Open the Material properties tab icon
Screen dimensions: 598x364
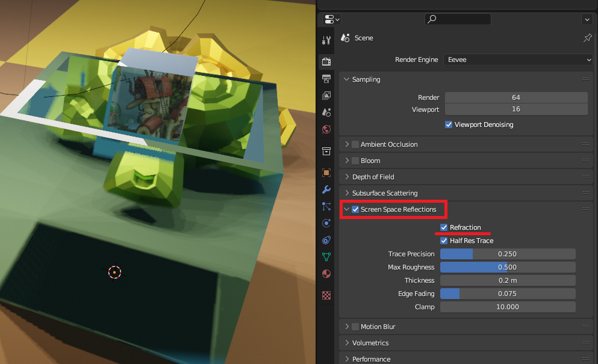click(326, 274)
